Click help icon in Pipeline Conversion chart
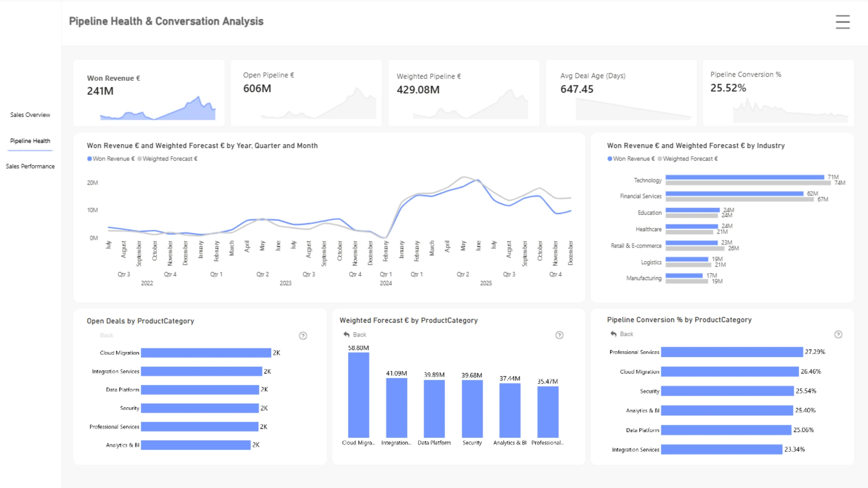Screen dimensions: 868x488 pos(838,334)
